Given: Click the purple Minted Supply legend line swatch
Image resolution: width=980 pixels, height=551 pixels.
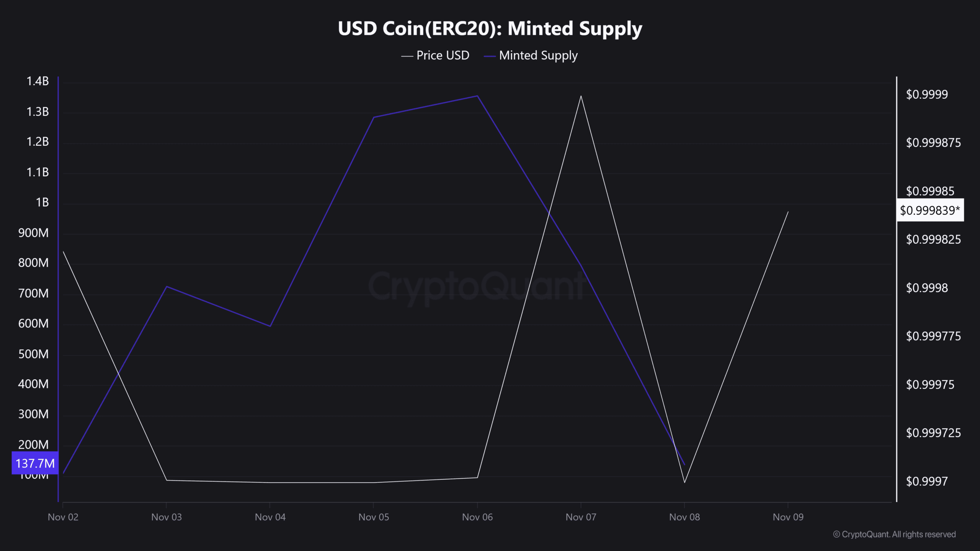Looking at the screenshot, I should tap(490, 56).
